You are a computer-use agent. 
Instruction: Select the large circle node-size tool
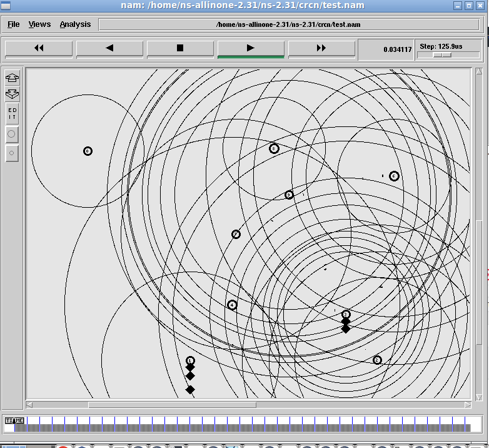[12, 134]
